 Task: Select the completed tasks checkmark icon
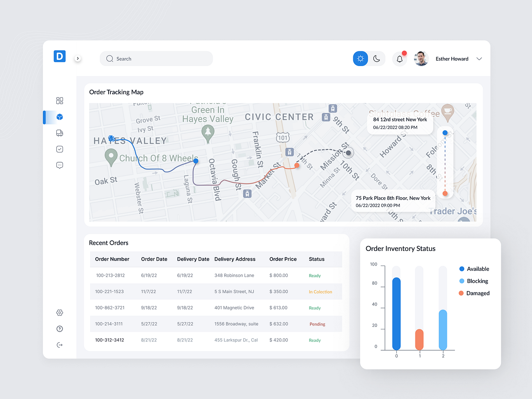[x=59, y=149]
